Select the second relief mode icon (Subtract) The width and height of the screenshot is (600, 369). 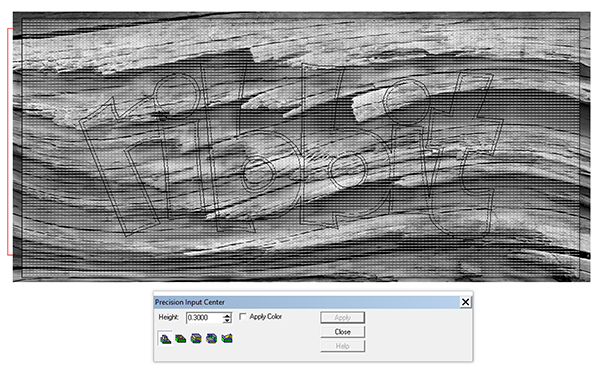coord(181,338)
